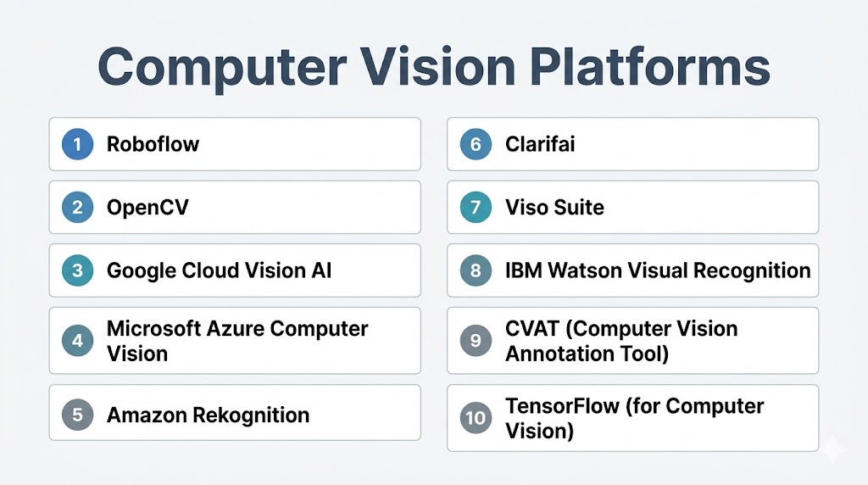Click the Amazon Rekognition label
Screen dimensions: 868x485
coord(208,415)
